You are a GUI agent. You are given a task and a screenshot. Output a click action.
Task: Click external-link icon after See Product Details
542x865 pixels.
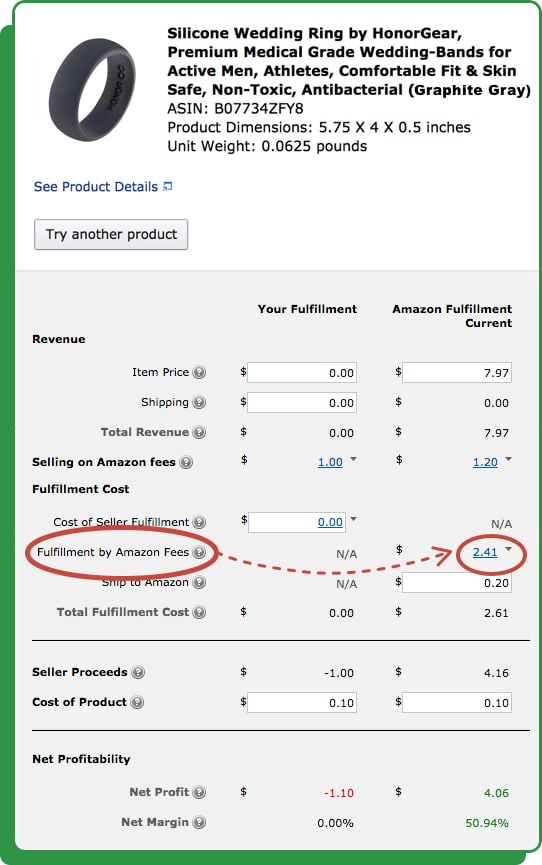168,186
